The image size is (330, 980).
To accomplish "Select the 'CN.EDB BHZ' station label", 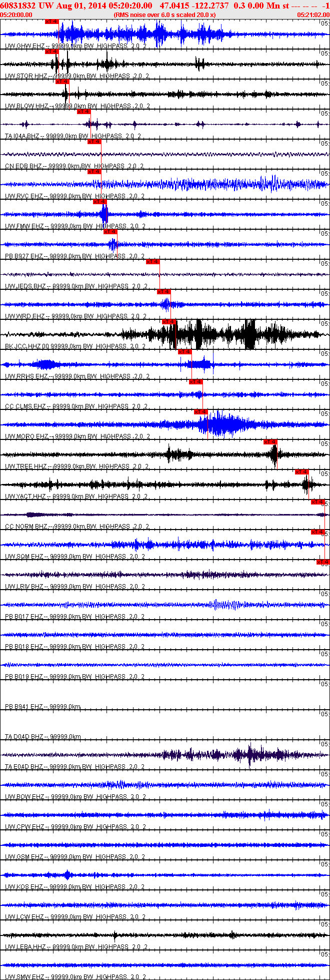I will [23, 166].
